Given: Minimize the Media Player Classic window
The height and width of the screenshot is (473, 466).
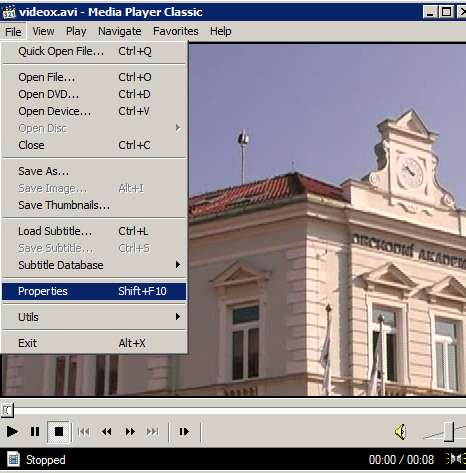Looking at the screenshot, I should (430, 12).
